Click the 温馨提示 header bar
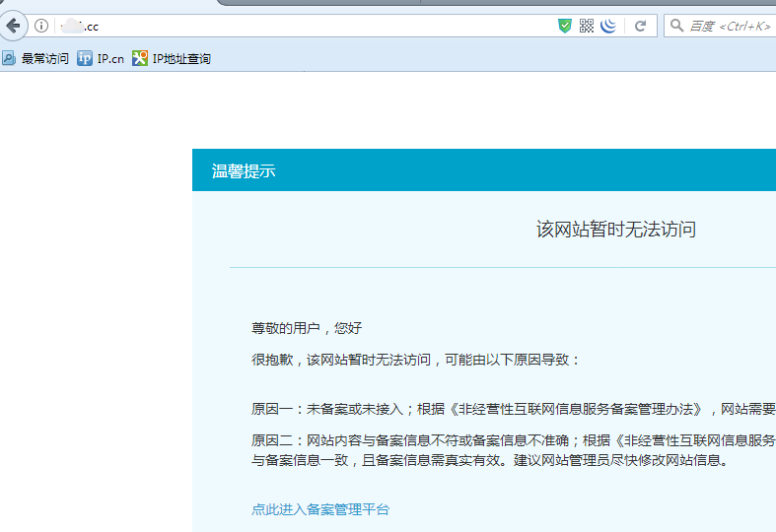 [x=483, y=170]
